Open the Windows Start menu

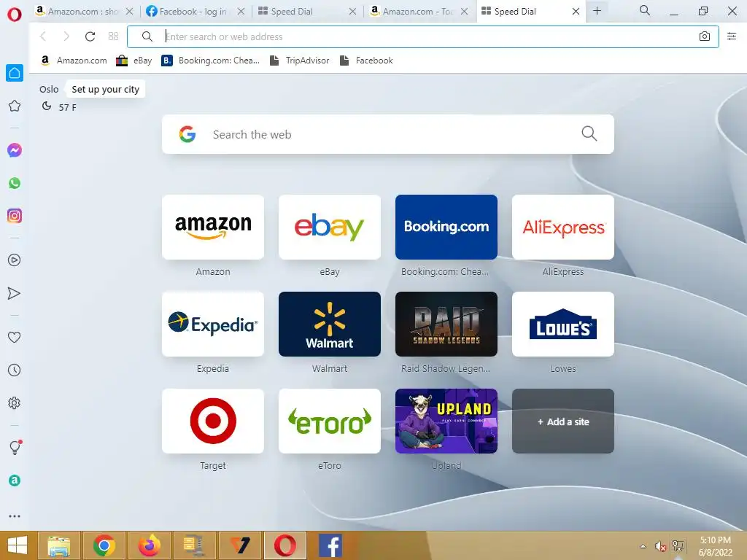tap(18, 545)
